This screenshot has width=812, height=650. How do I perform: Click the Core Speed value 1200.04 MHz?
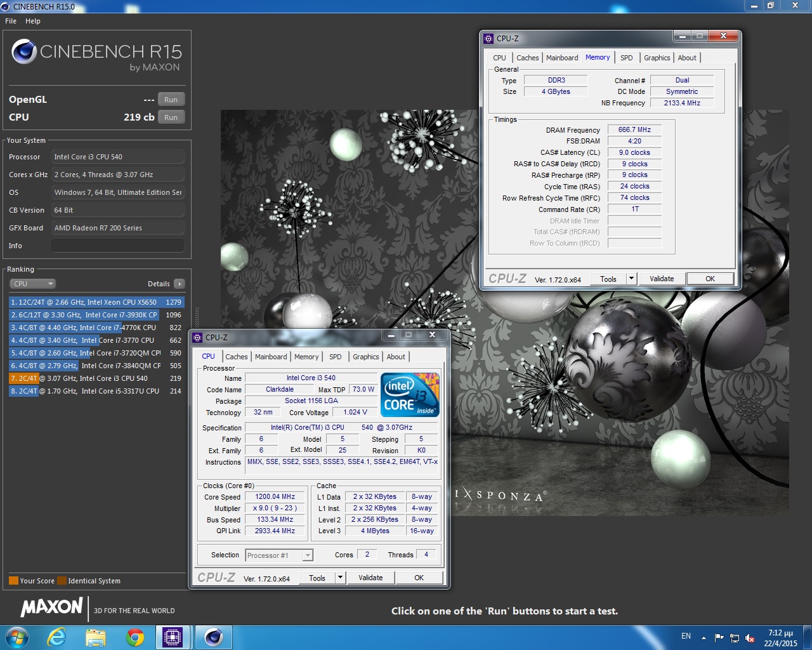pos(275,497)
